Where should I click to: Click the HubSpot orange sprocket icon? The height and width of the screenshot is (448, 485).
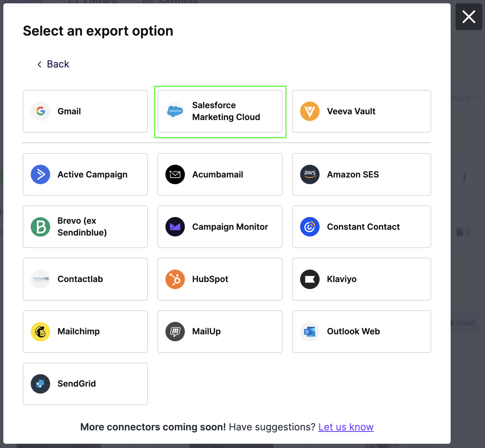tap(175, 279)
